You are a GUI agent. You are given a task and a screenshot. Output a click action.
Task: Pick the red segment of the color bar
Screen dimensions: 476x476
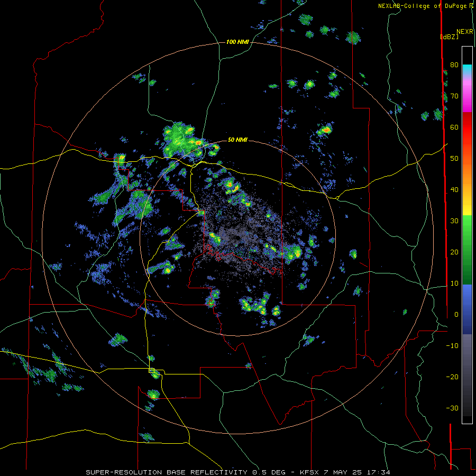467,127
